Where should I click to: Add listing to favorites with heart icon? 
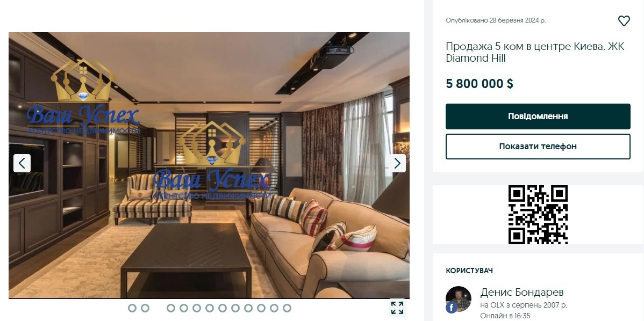pos(624,21)
